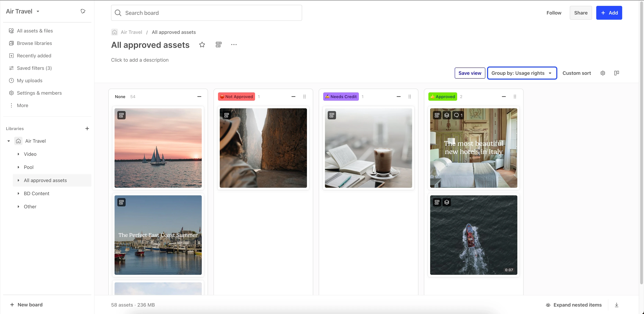Open the ellipsis menu next to board title

pyautogui.click(x=234, y=45)
